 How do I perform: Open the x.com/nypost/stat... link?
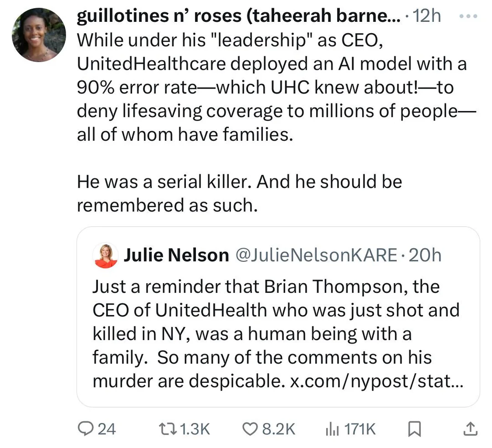tap(376, 381)
